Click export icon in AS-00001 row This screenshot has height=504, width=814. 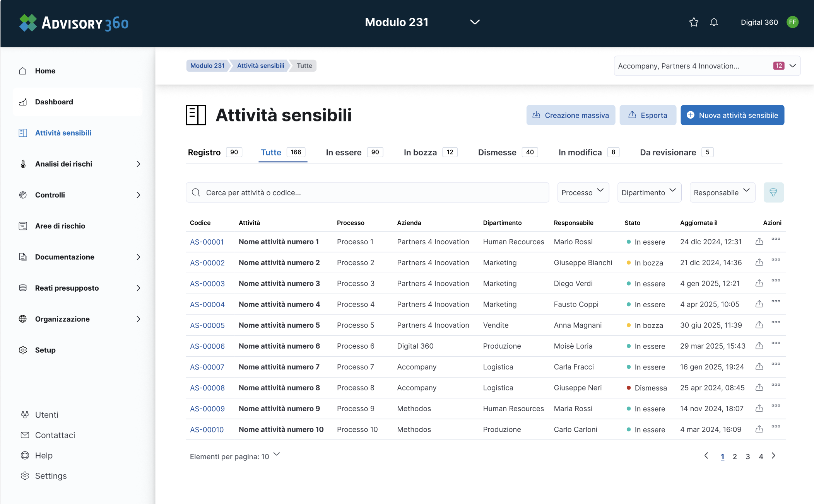click(759, 242)
